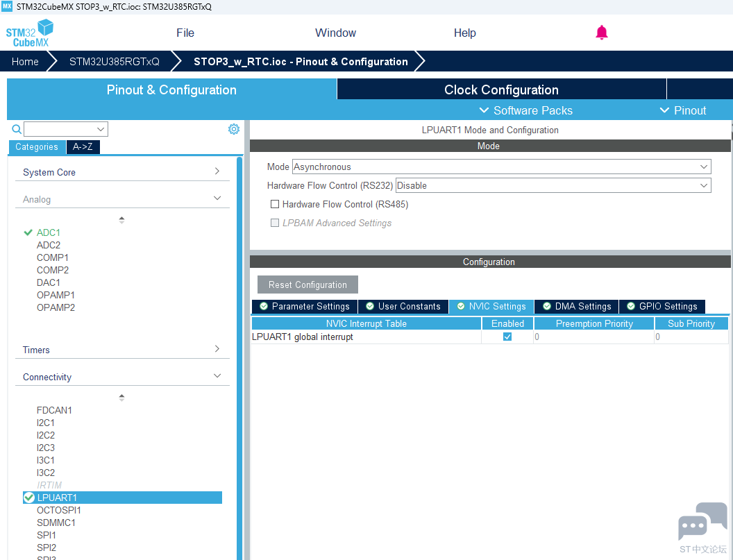The height and width of the screenshot is (560, 733).
Task: Disable the LPUART1 global interrupt checkbox
Action: coord(507,337)
